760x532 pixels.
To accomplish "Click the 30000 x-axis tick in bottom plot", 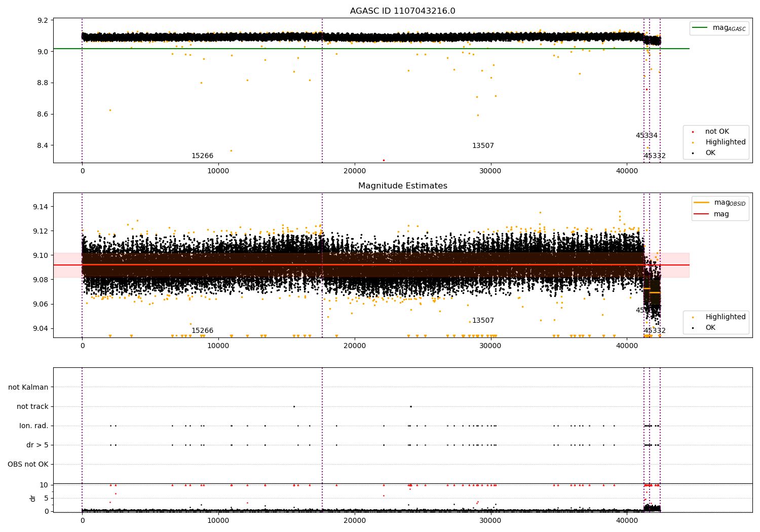I will tap(491, 521).
